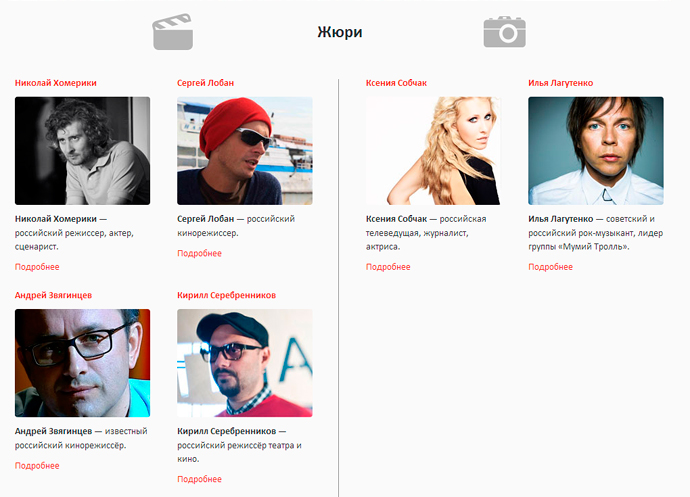The height and width of the screenshot is (497, 690).
Task: Open Андрей Звягинцев name link
Action: pos(54,296)
